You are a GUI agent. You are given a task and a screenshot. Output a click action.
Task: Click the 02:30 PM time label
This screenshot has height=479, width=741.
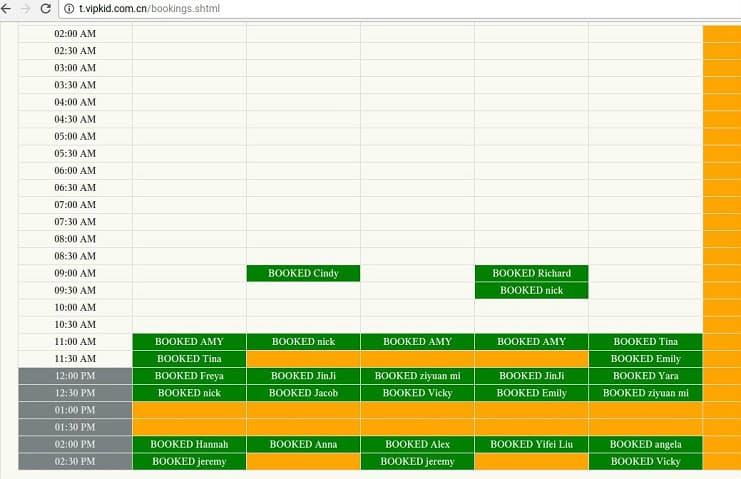75,462
